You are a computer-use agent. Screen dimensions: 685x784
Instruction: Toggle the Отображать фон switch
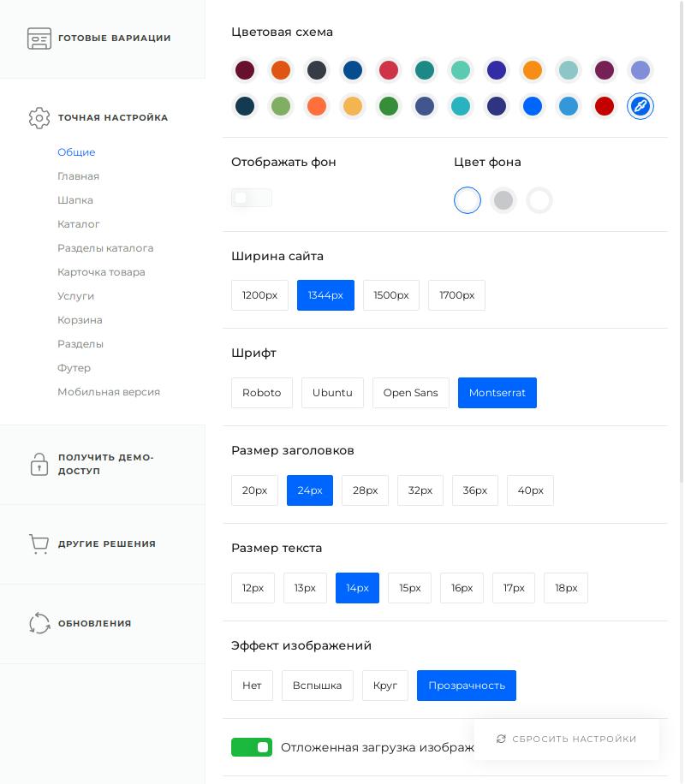[252, 198]
